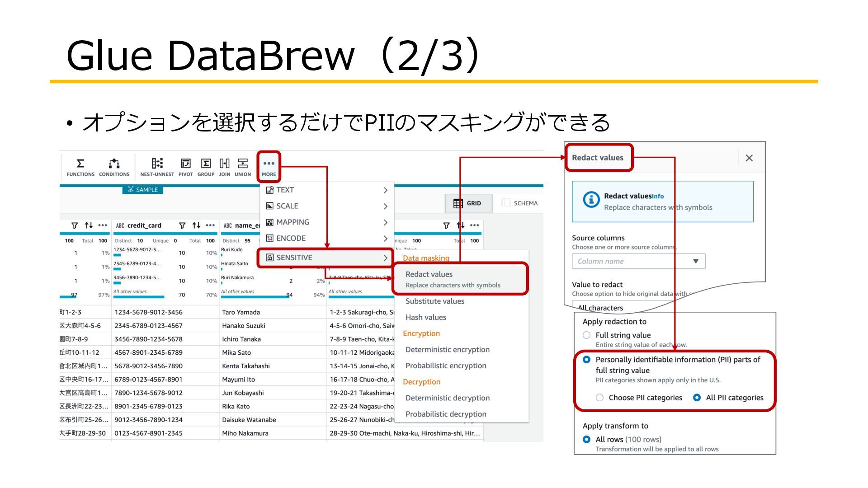Close the Redact values panel
868x488 pixels.
click(x=749, y=158)
